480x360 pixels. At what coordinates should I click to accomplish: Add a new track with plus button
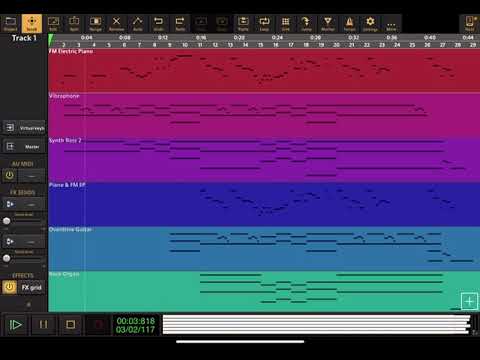tap(469, 302)
